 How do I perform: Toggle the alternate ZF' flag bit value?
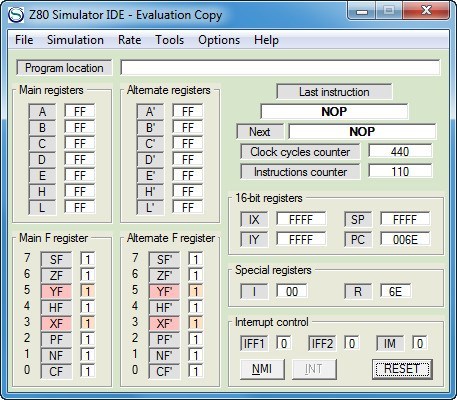(x=196, y=275)
